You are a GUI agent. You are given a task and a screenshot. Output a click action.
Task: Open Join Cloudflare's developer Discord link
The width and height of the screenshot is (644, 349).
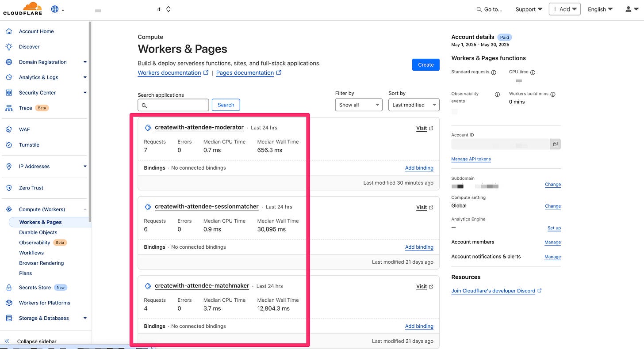click(x=496, y=291)
